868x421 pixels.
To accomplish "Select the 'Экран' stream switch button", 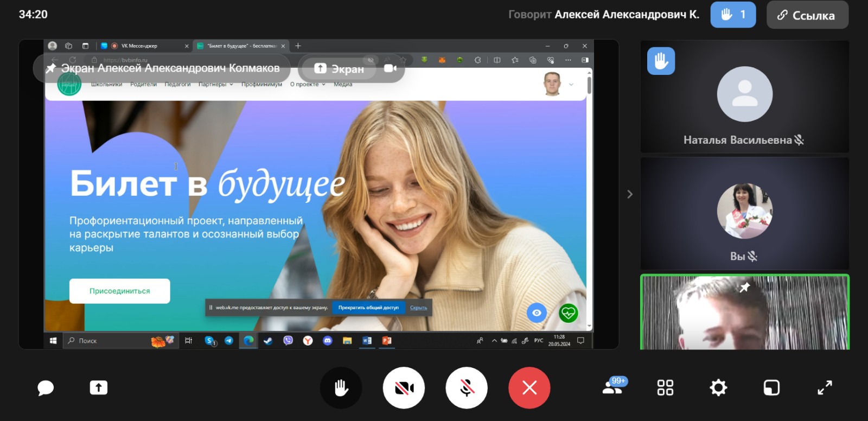I will coord(339,69).
